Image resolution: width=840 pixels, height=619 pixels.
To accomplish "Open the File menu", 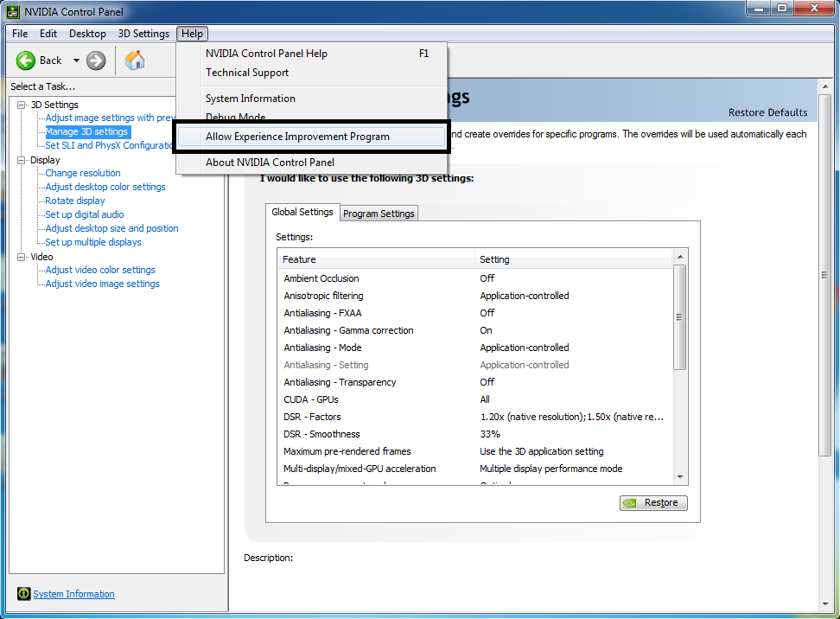I will [20, 34].
